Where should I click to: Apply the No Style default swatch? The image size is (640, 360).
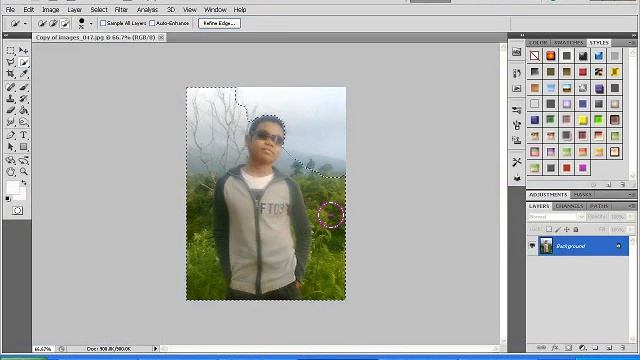tap(534, 56)
